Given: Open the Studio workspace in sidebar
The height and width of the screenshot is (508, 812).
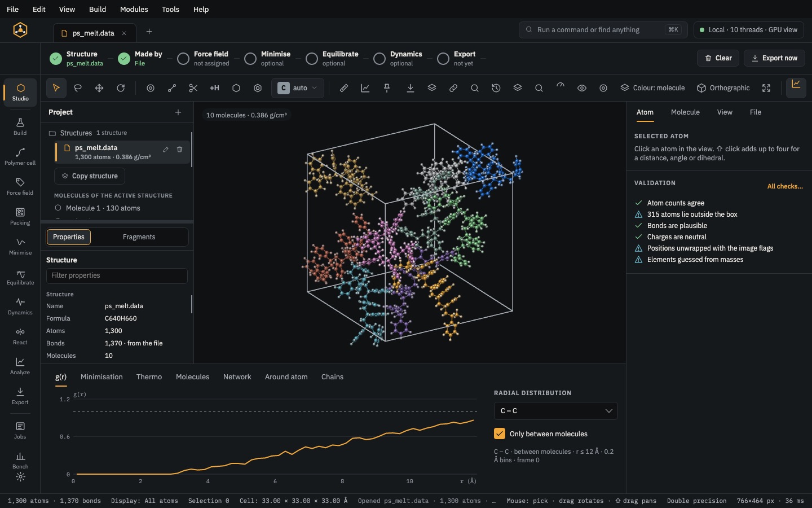Looking at the screenshot, I should (20, 92).
